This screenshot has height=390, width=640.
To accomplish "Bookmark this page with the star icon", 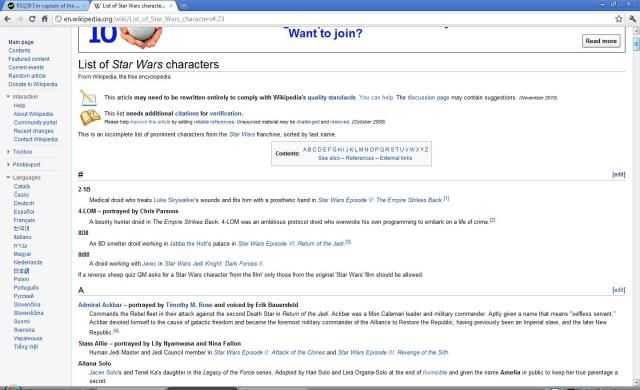I will click(619, 19).
